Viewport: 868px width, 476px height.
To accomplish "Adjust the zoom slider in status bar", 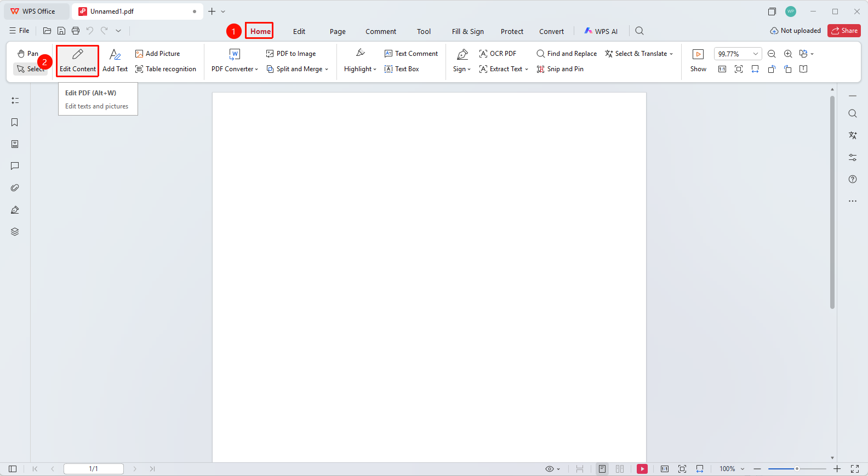I will coord(797,469).
